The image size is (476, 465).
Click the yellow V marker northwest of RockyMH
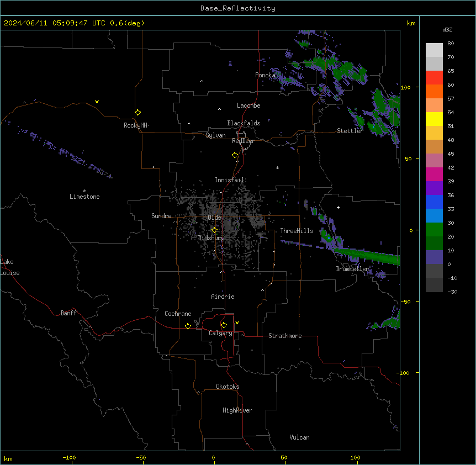[x=97, y=102]
